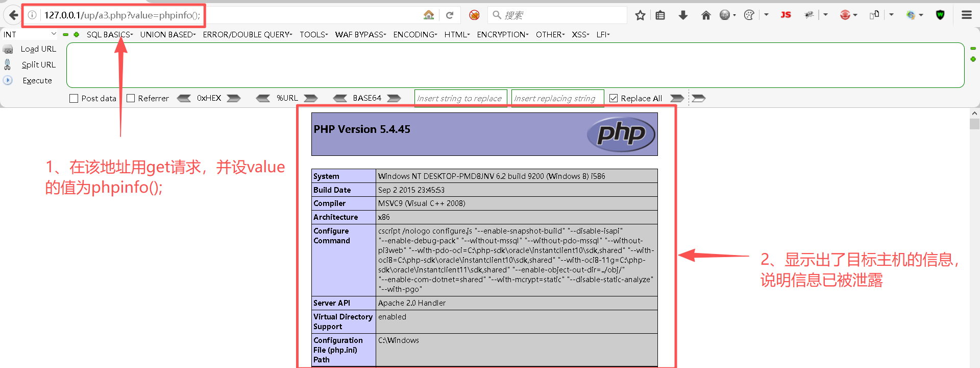This screenshot has height=368, width=980.
Task: Click green minus at textarea right edge
Action: point(973,49)
